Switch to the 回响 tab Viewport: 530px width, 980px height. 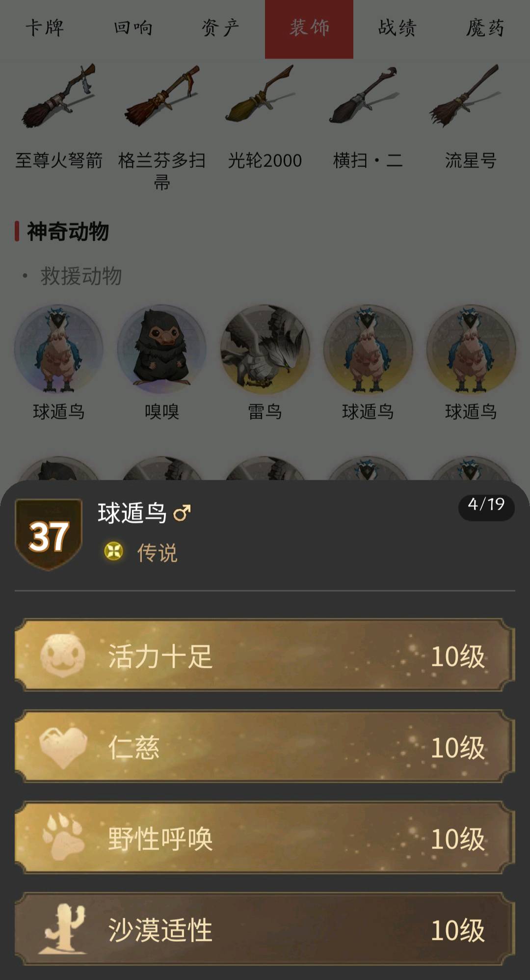pyautogui.click(x=132, y=28)
